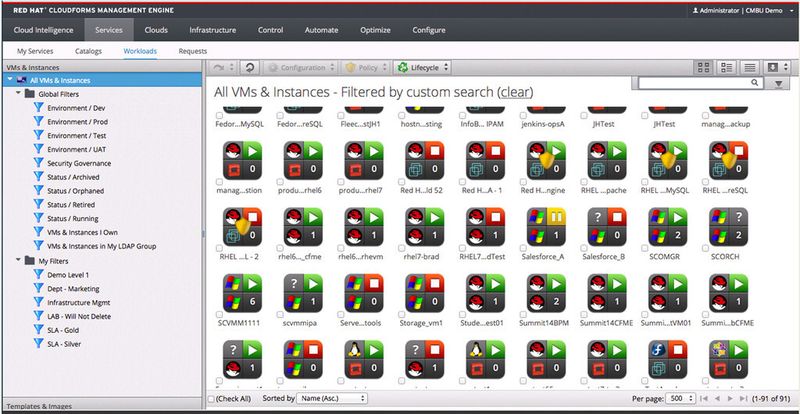Screen dimensions: 800x414
Task: Select Dept - Marketing filter
Action: coord(73,289)
